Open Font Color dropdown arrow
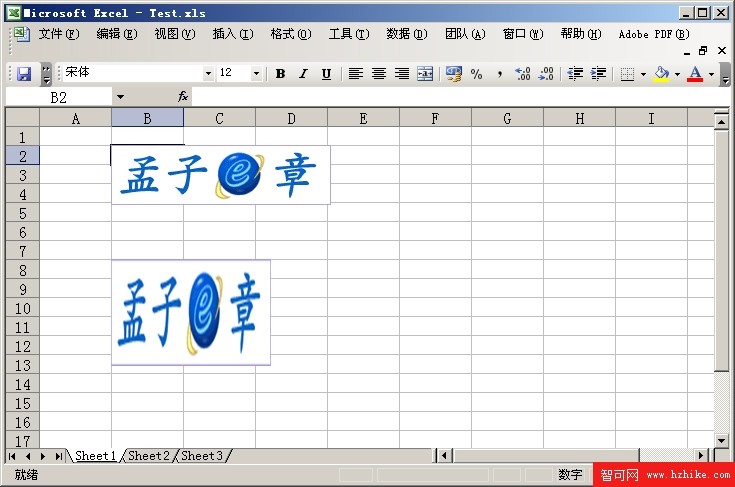Screen dimensions: 735x487 (711, 74)
